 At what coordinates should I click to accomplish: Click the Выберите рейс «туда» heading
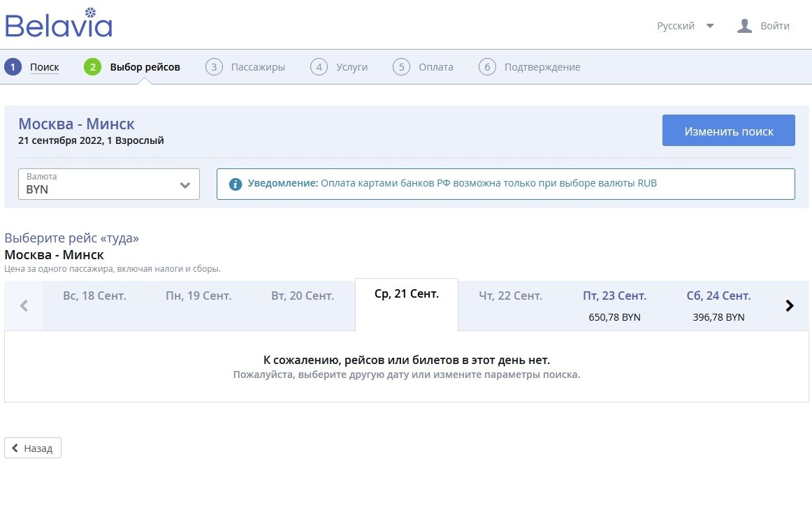coord(72,238)
